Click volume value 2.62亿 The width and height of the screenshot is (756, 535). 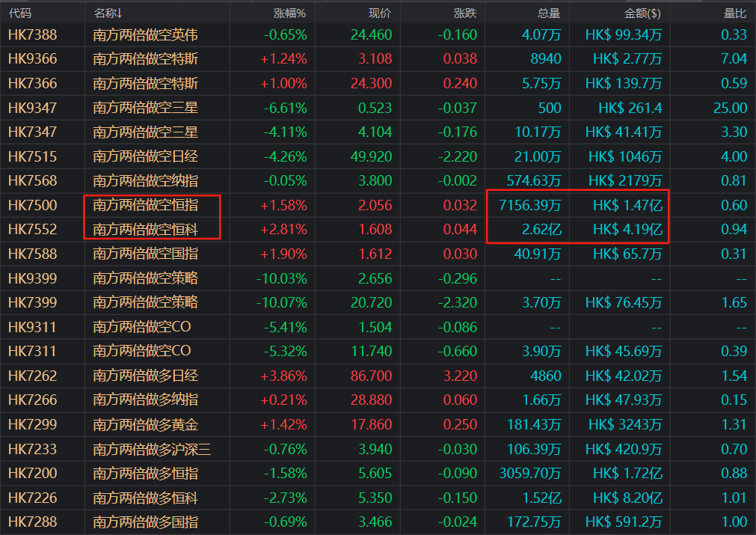[541, 229]
